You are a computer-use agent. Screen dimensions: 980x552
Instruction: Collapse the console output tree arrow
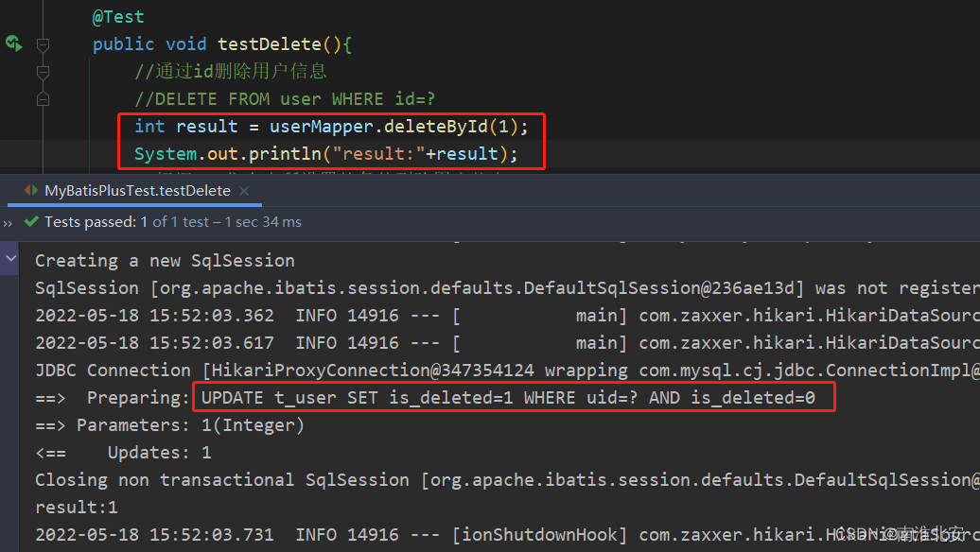click(10, 258)
